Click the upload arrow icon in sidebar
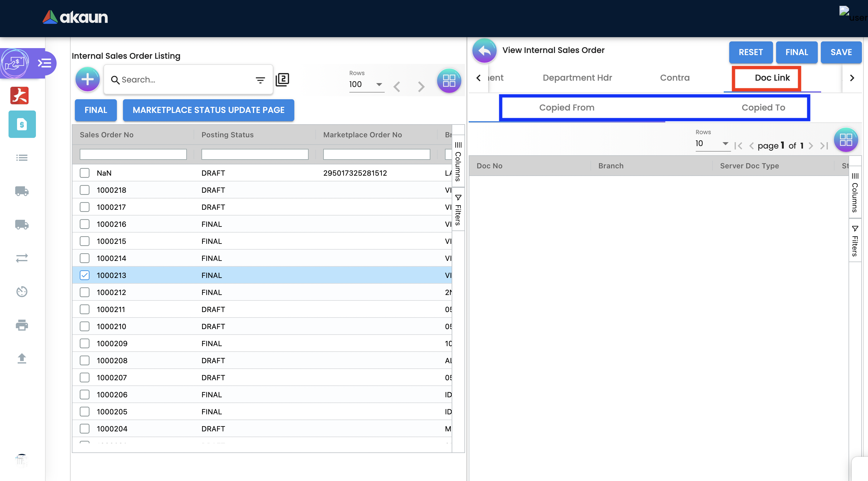Image resolution: width=868 pixels, height=481 pixels. click(x=22, y=358)
